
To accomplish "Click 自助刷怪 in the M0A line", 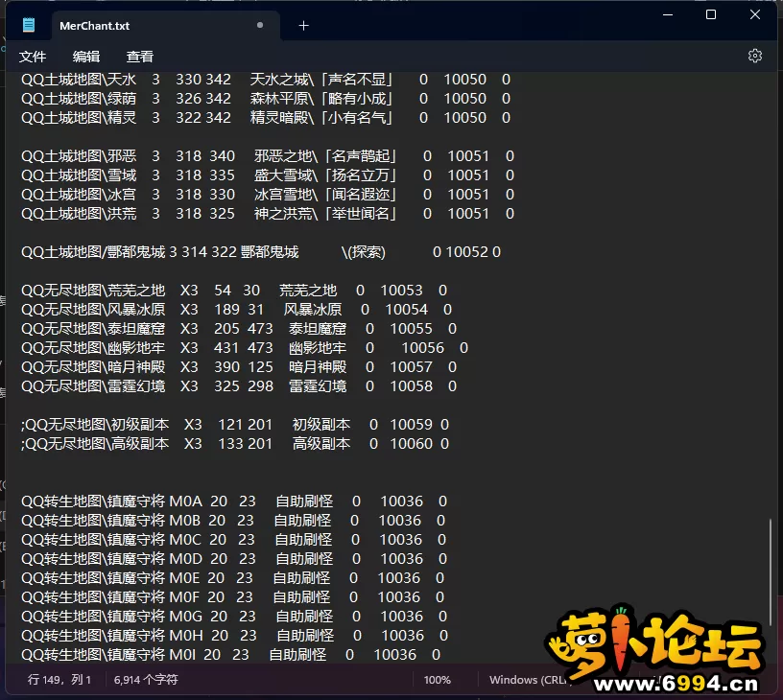I will pyautogui.click(x=304, y=502).
